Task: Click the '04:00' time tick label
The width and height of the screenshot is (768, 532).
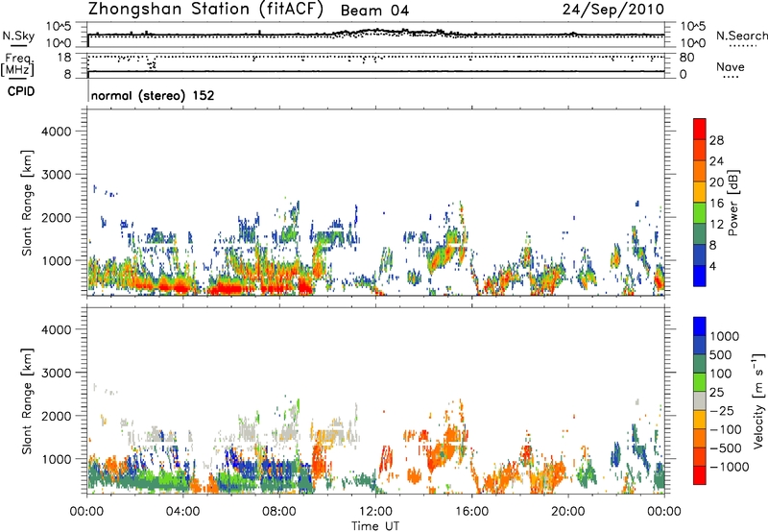Action: pos(182,512)
